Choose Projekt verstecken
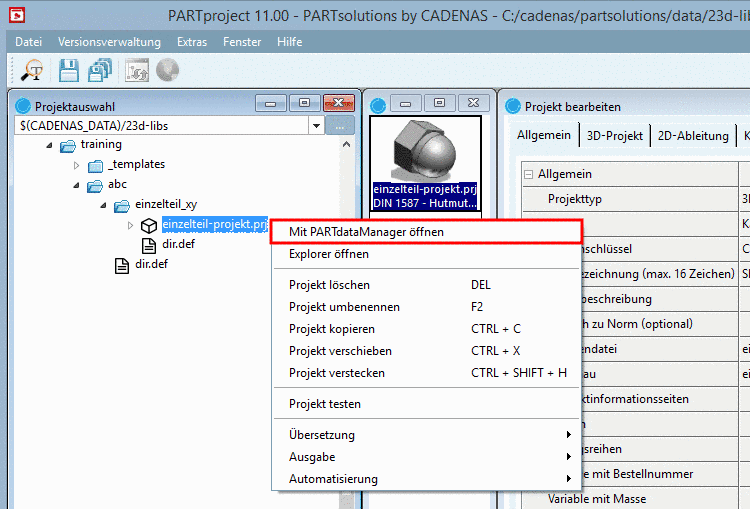The width and height of the screenshot is (750, 509). 426,373
